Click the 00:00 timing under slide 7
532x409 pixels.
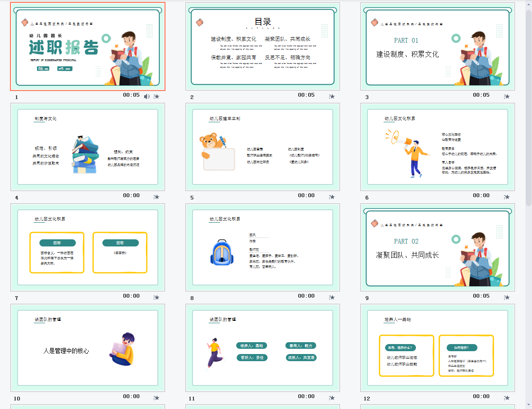[x=131, y=296]
